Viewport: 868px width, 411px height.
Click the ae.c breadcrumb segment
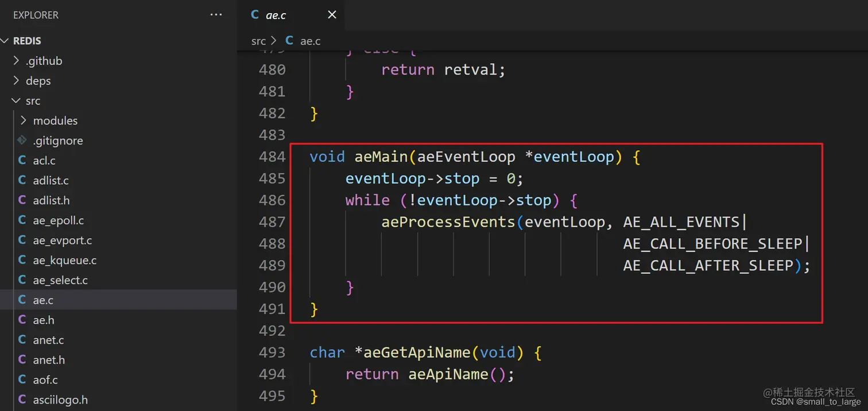pyautogui.click(x=310, y=41)
